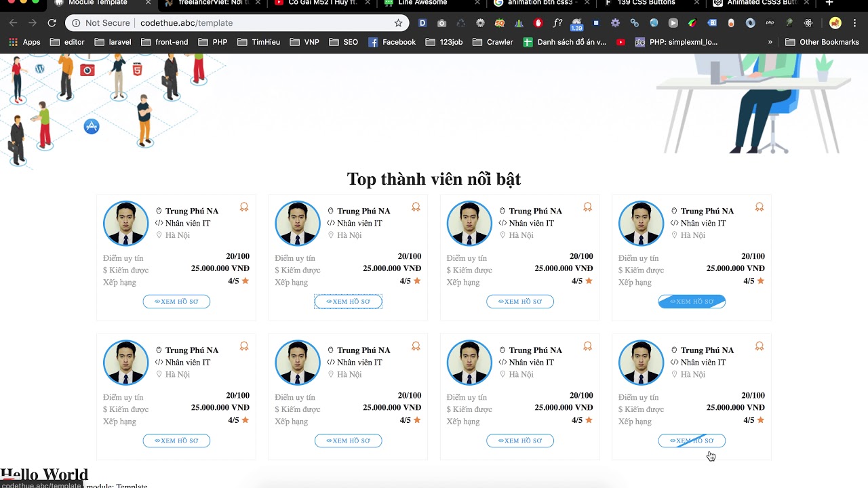Viewport: 868px width, 488px height.
Task: Expand the editor bookmarks folder
Action: tap(67, 42)
